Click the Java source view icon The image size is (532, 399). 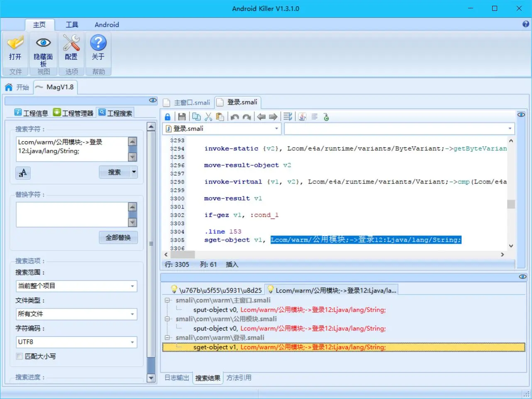[x=303, y=117]
